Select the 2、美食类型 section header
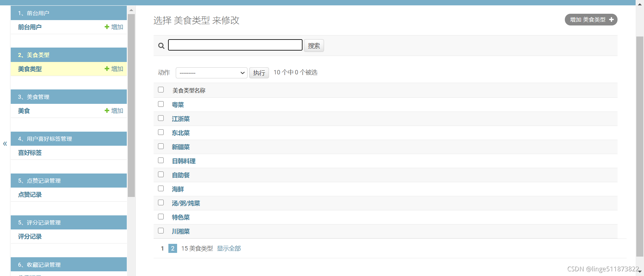Image resolution: width=644 pixels, height=276 pixels. 69,55
